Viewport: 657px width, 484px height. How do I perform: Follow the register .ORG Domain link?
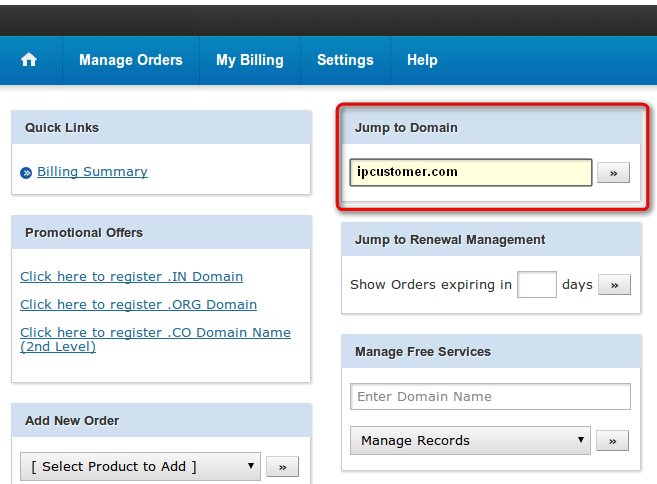coord(139,305)
